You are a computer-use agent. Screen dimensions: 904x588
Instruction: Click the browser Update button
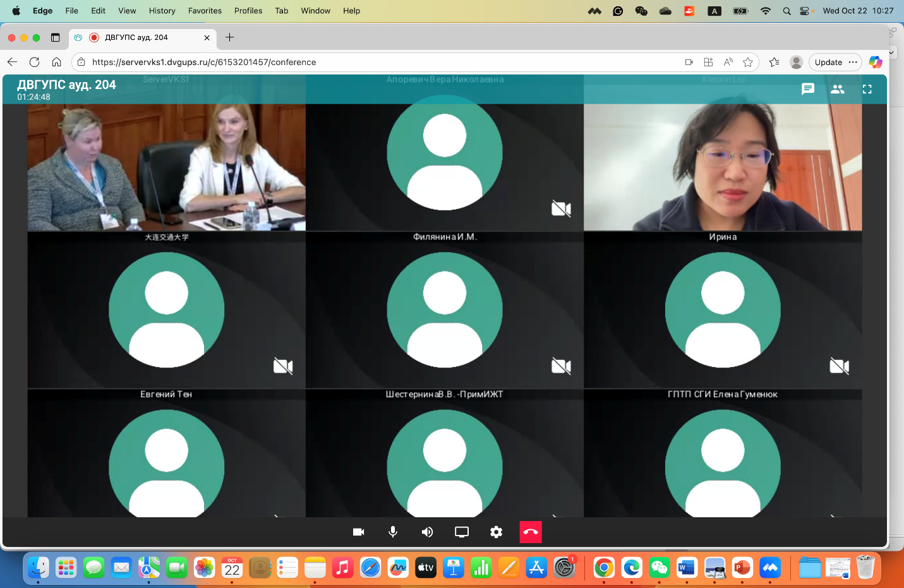[828, 62]
